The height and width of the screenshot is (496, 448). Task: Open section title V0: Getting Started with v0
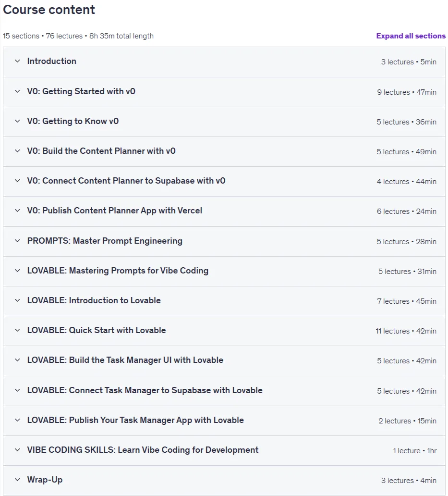coord(81,91)
